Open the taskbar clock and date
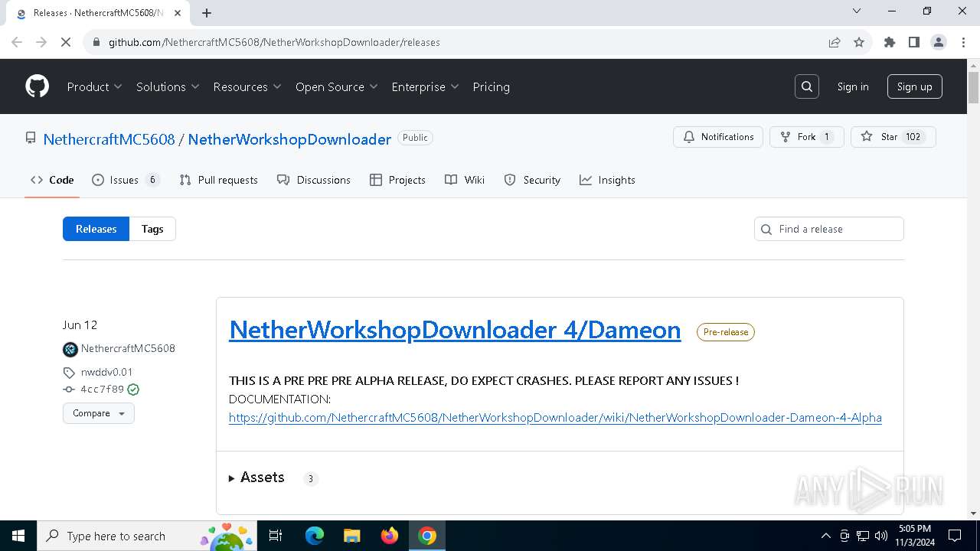The image size is (980, 551). (x=915, y=536)
